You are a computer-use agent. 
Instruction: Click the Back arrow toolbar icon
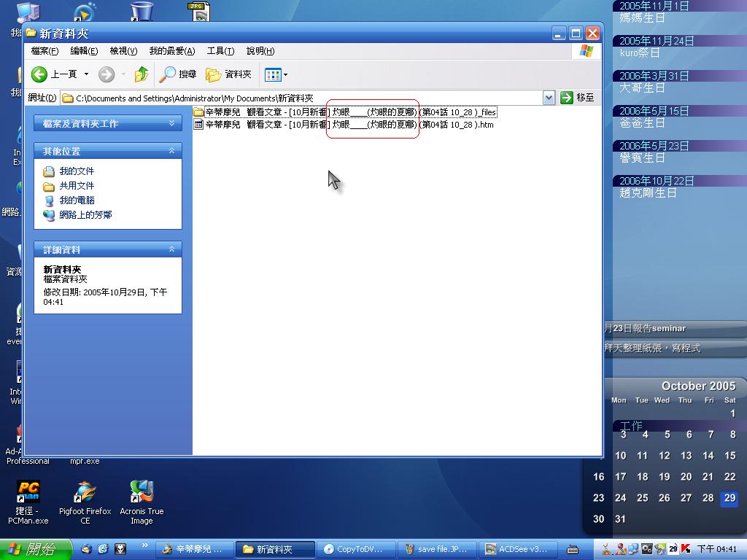[x=39, y=74]
